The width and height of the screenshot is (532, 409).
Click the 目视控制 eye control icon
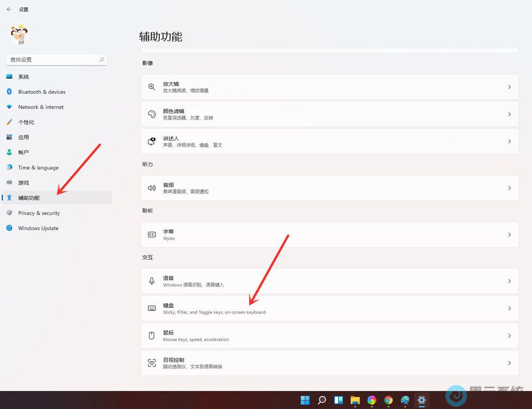(x=152, y=363)
